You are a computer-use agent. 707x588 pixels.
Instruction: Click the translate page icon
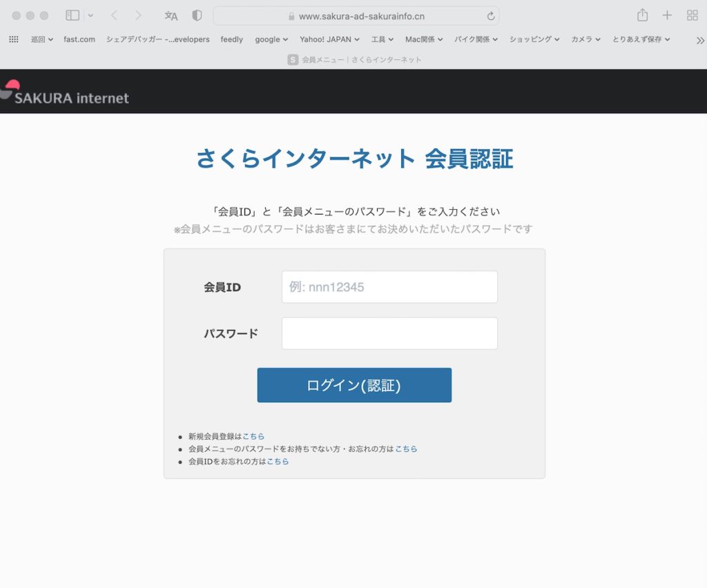coord(171,16)
